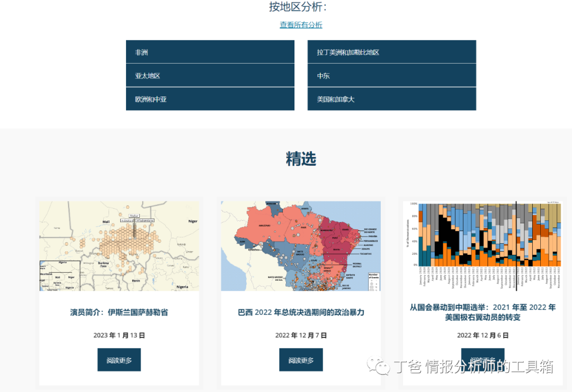The width and height of the screenshot is (572, 392).
Task: Open the 查看所有分析 link
Action: pyautogui.click(x=301, y=25)
